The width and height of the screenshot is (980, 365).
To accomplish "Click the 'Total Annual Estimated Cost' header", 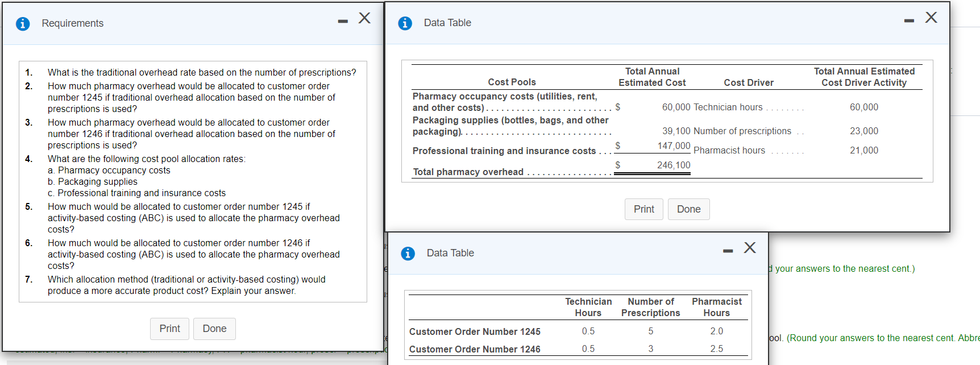I will (x=652, y=77).
